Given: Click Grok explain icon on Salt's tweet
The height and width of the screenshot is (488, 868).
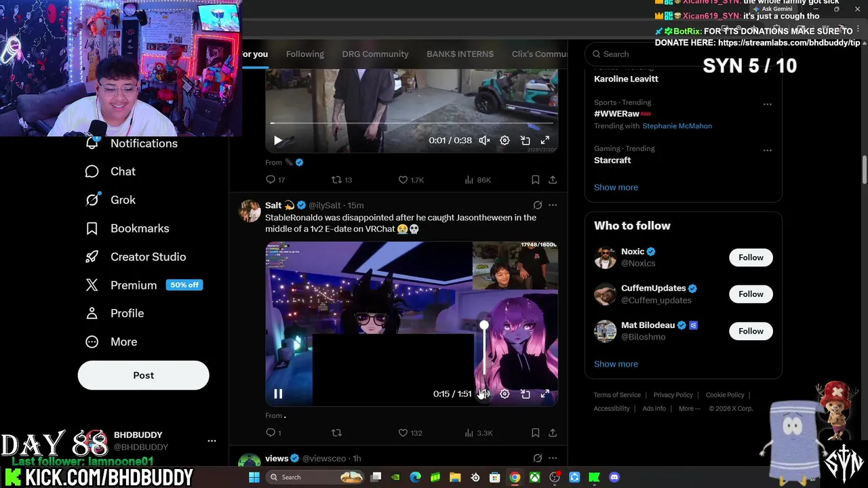Looking at the screenshot, I should point(537,205).
